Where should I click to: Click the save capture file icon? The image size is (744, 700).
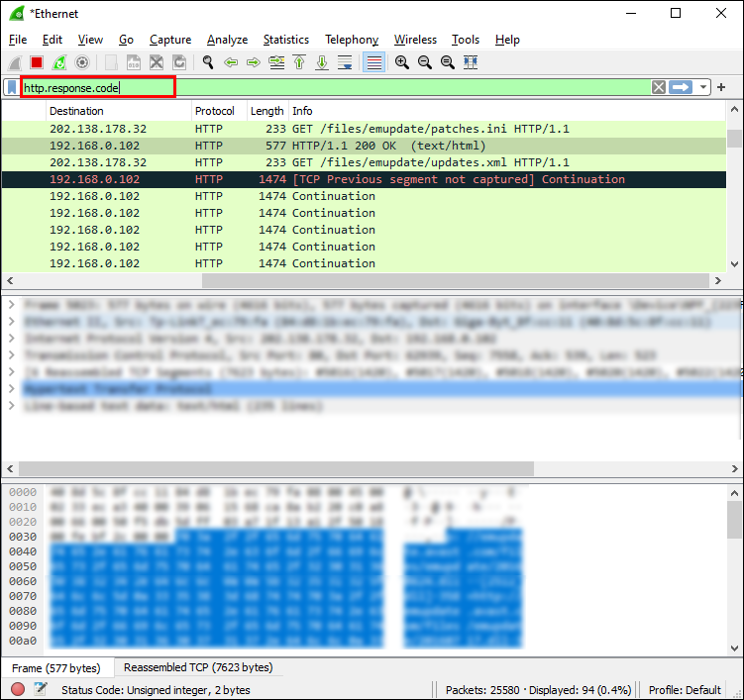point(134,62)
